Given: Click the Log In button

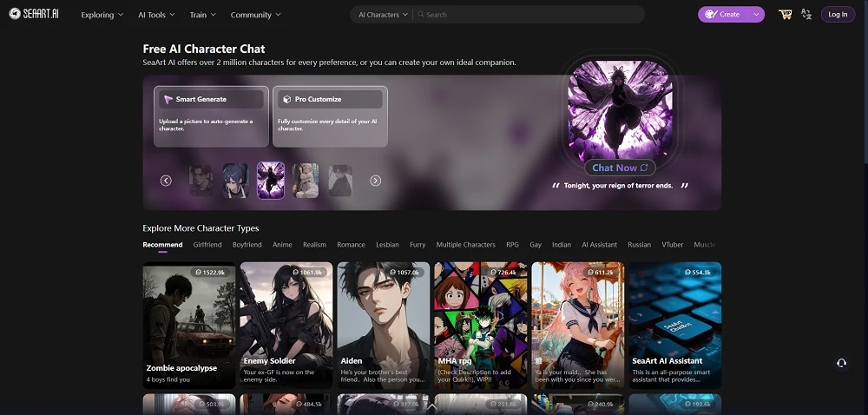Looking at the screenshot, I should coord(838,15).
